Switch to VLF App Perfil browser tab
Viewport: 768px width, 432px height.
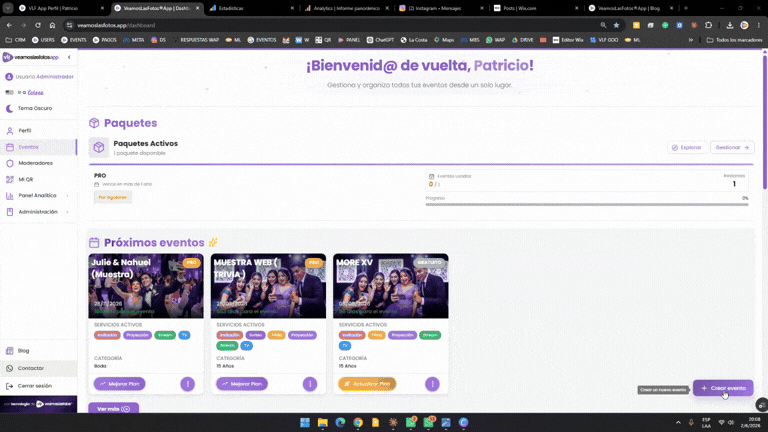(x=60, y=8)
